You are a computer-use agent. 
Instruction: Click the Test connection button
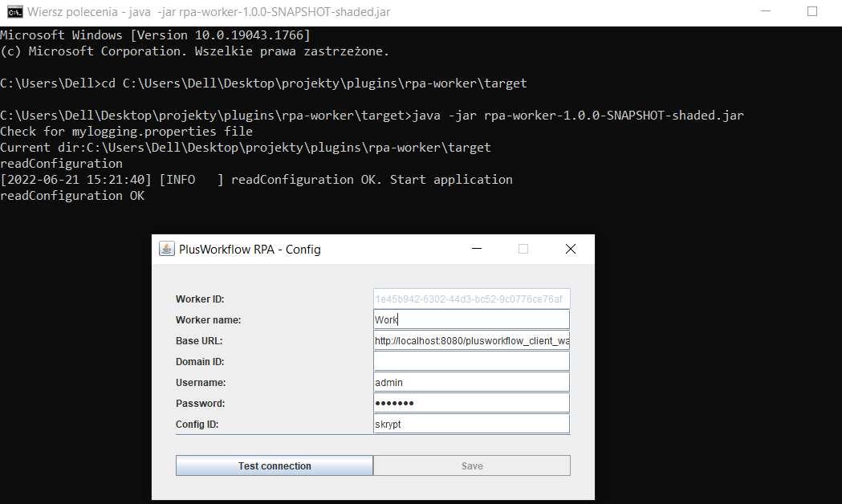[x=275, y=465]
